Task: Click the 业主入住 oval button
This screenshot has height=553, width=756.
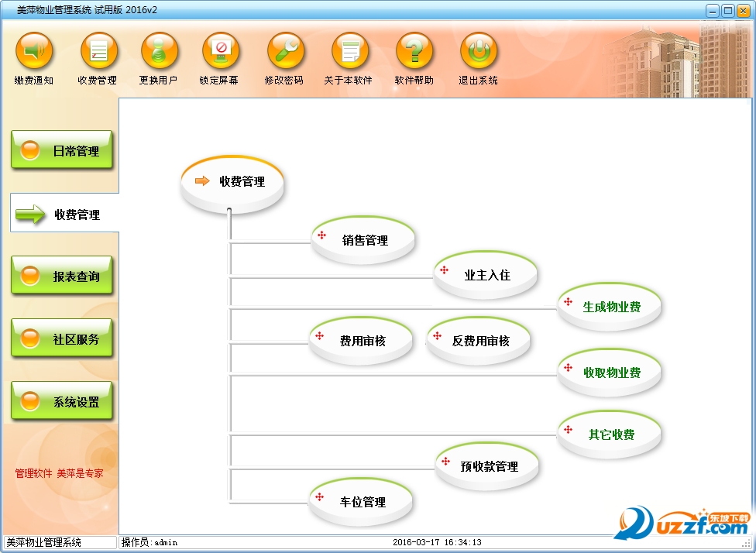Action: pos(486,274)
